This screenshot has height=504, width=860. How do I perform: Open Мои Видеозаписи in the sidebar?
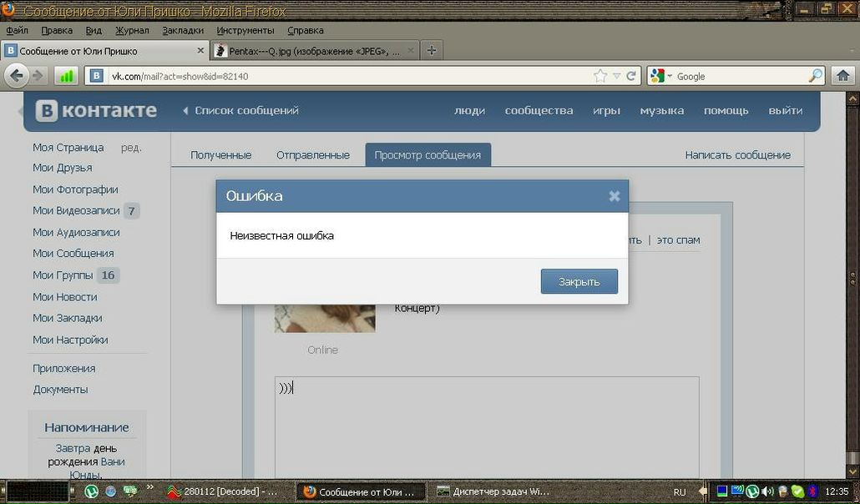tap(76, 210)
